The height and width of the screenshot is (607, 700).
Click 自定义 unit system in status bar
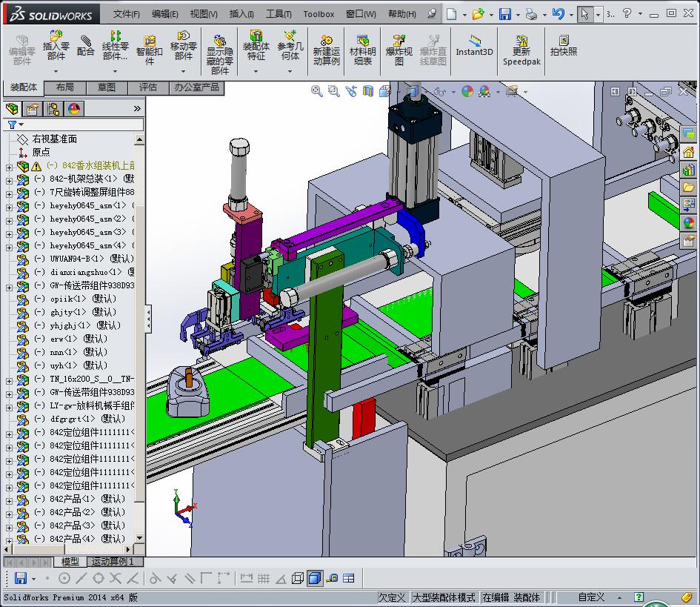[x=592, y=597]
